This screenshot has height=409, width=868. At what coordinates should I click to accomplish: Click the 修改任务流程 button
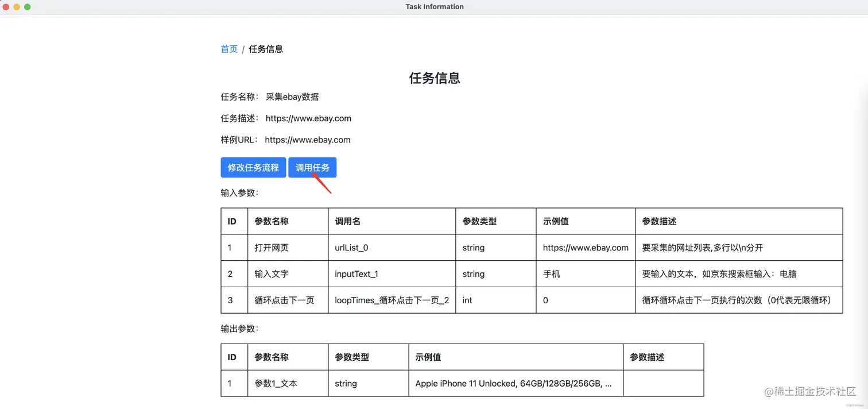click(x=253, y=167)
